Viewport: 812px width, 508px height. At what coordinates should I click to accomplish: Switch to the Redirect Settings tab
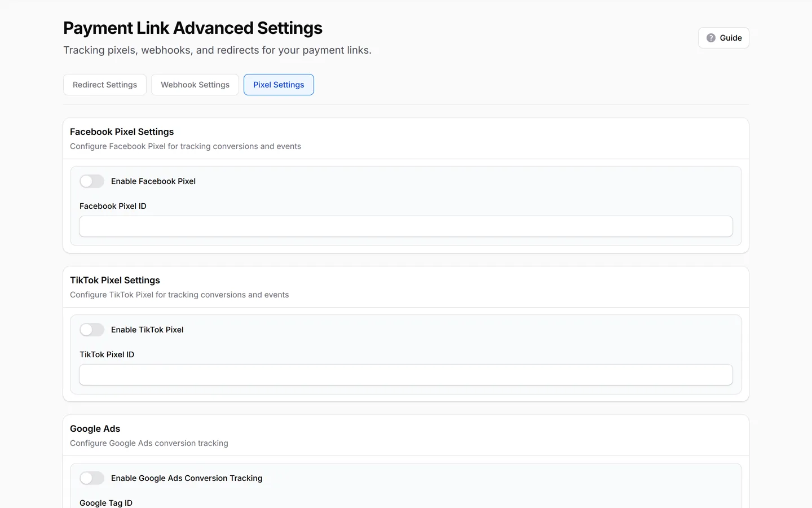[105, 85]
